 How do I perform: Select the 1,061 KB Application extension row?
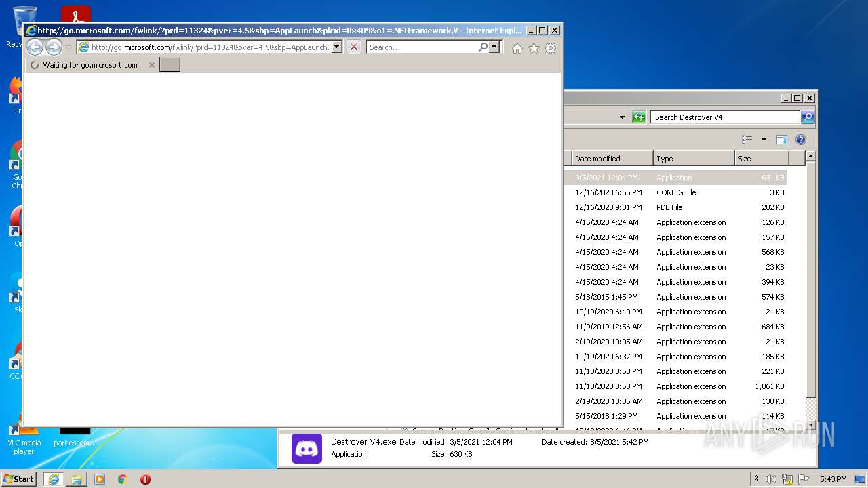point(675,386)
